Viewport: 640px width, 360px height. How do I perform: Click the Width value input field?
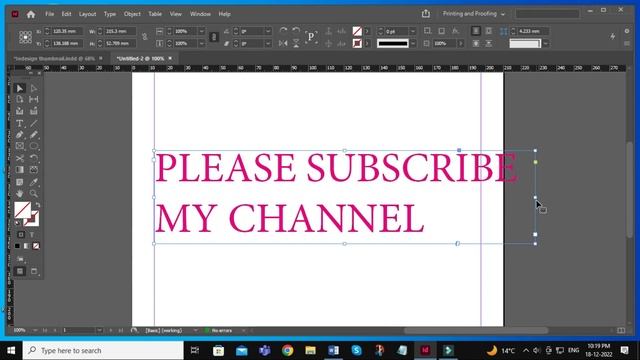(x=120, y=31)
